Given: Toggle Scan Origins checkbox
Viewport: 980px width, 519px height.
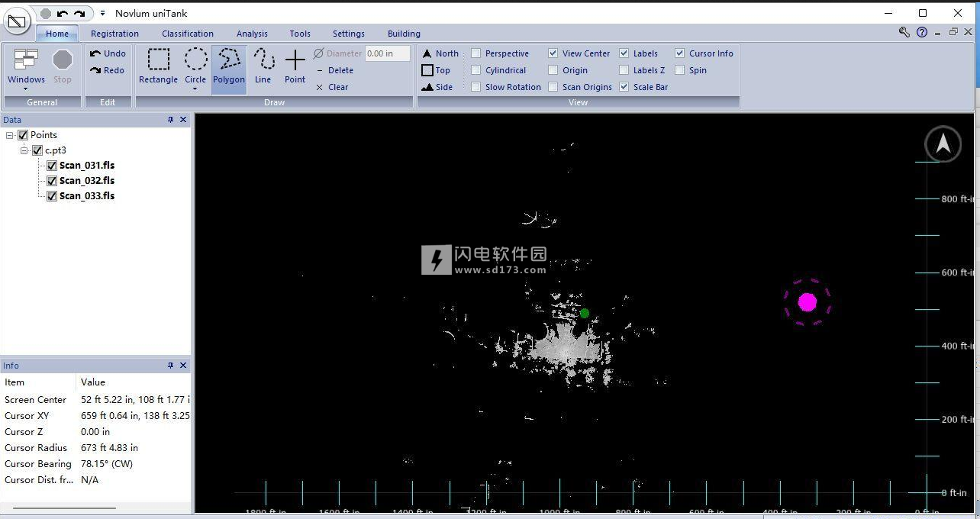Looking at the screenshot, I should point(553,87).
